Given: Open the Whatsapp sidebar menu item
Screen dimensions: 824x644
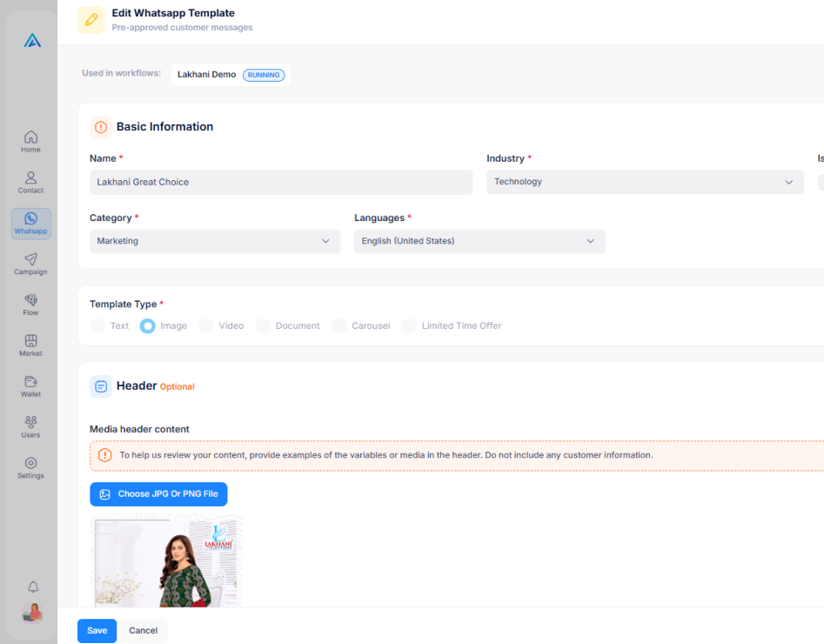Looking at the screenshot, I should 31,224.
